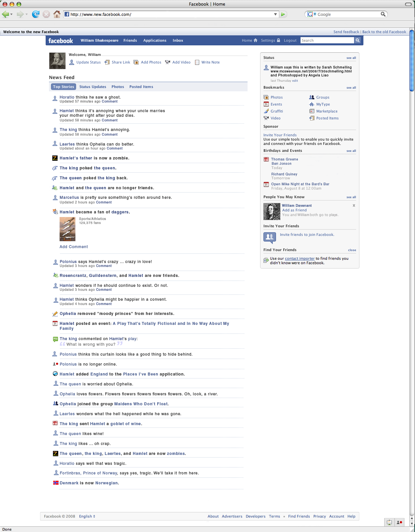Open the URL history dropdown arrow

(x=275, y=14)
